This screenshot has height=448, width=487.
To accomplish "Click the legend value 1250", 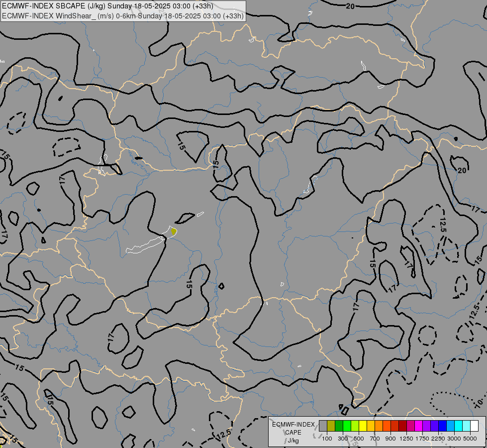I will pyautogui.click(x=406, y=439).
